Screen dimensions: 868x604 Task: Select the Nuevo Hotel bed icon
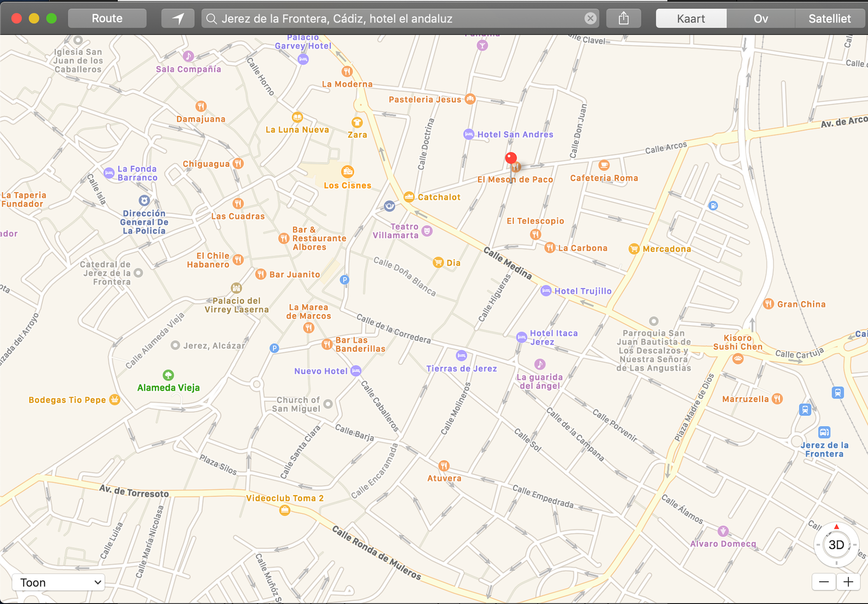pyautogui.click(x=356, y=371)
